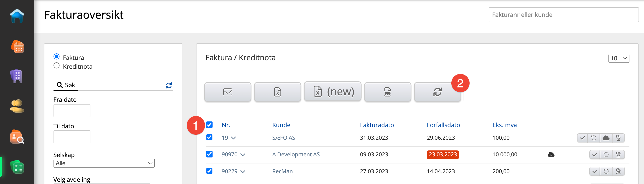Click the Fakturanr eller kunde search field
644x184 pixels.
563,15
